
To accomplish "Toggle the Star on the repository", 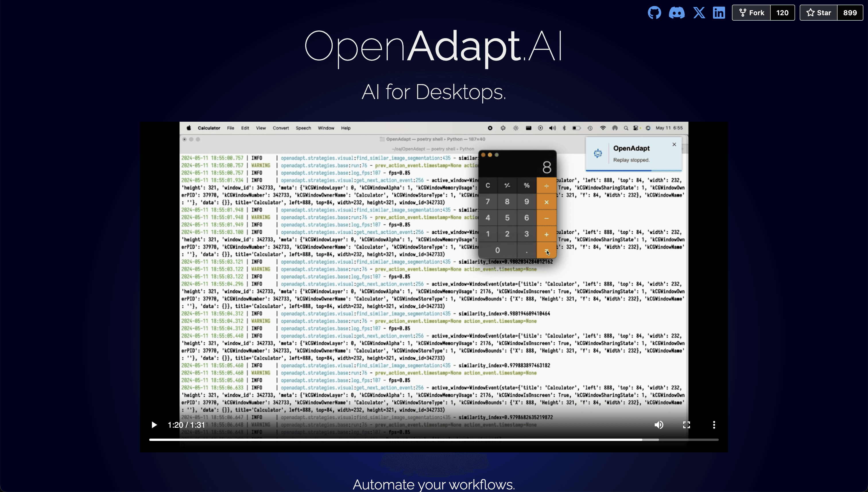I will [819, 13].
